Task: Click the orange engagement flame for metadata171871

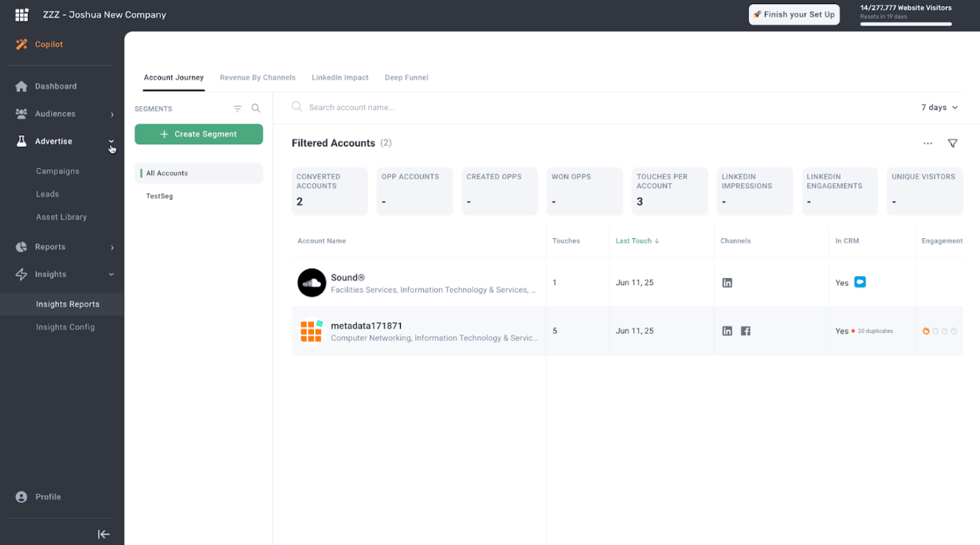Action: click(926, 330)
